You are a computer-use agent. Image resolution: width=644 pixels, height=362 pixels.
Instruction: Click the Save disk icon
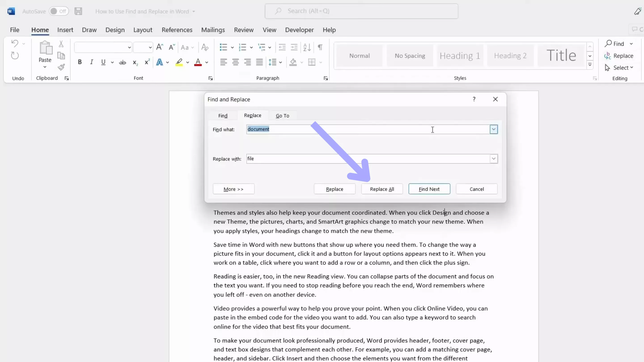[78, 11]
